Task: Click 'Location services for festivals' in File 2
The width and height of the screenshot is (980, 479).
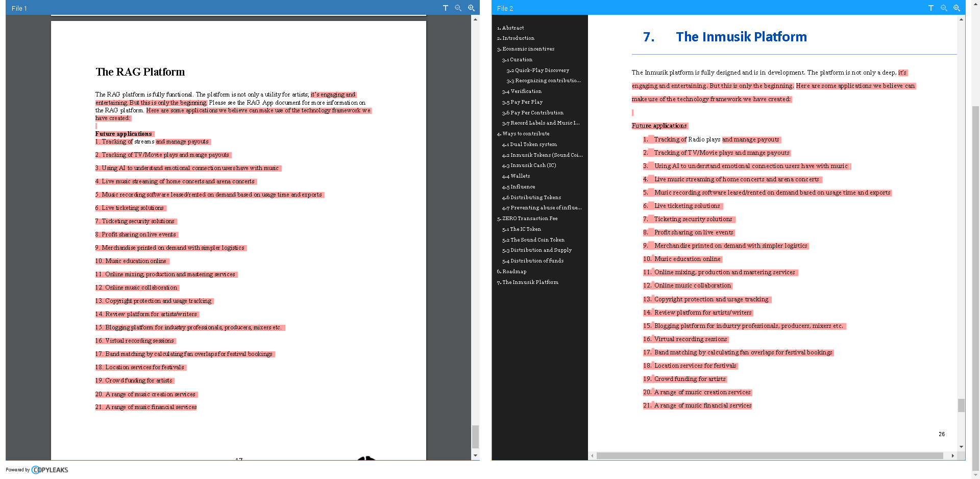Action: [x=695, y=366]
